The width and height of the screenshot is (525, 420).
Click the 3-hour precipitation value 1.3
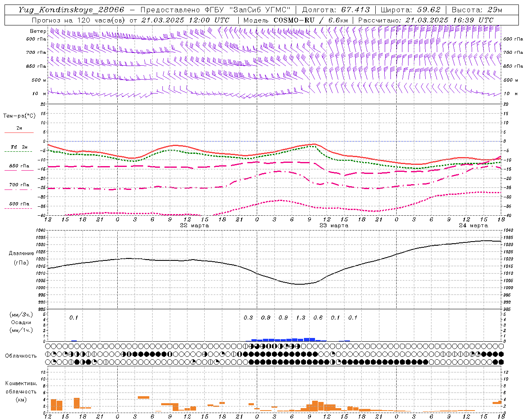pyautogui.click(x=301, y=317)
